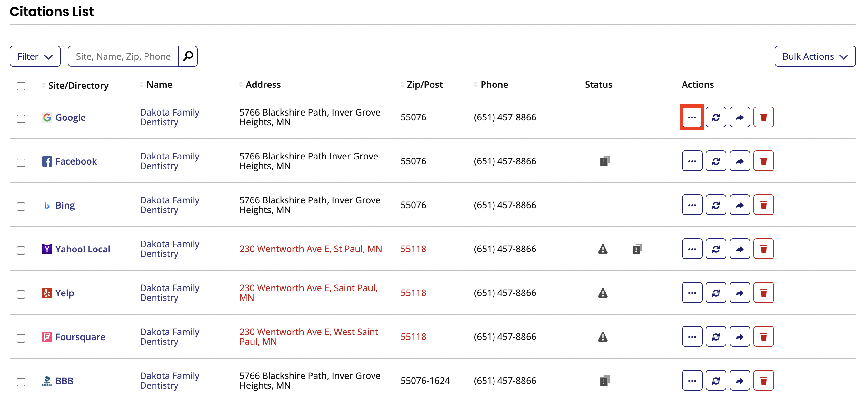
Task: Select all citations with the header checkbox
Action: (x=21, y=86)
